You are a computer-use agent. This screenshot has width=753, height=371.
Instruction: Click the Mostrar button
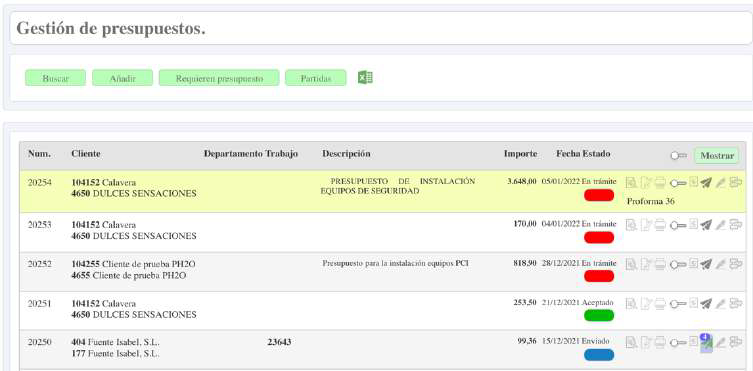pos(717,156)
